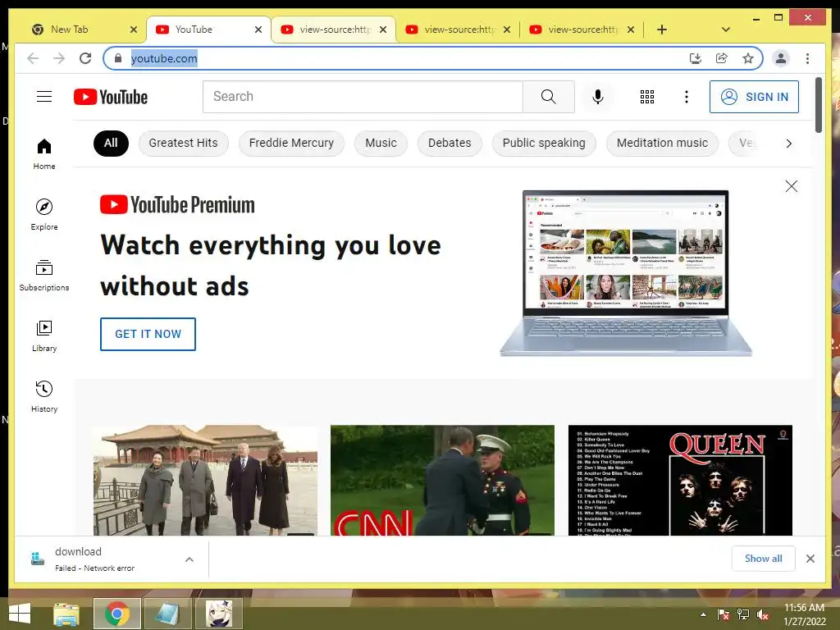Share this page icon in address bar
Viewport: 840px width, 630px height.
click(722, 58)
